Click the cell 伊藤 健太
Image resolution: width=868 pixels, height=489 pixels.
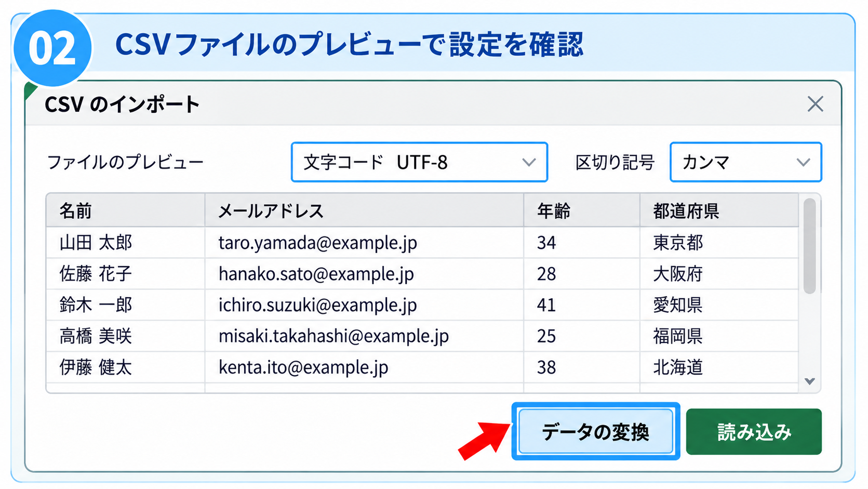(125, 367)
